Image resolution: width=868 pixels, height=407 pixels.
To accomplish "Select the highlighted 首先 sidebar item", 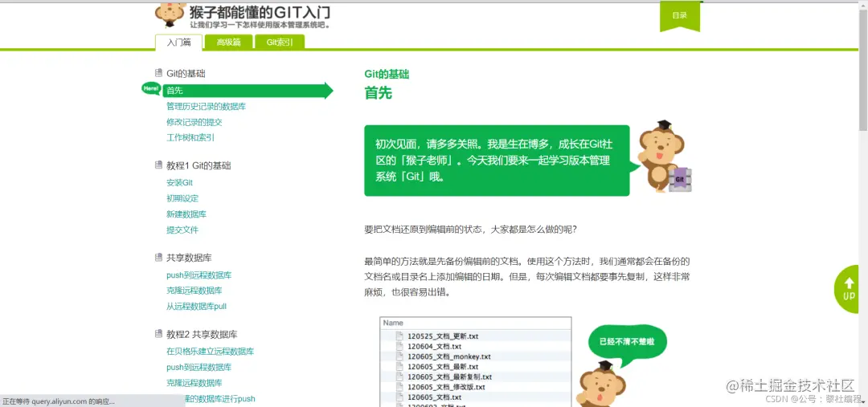I will (x=247, y=91).
